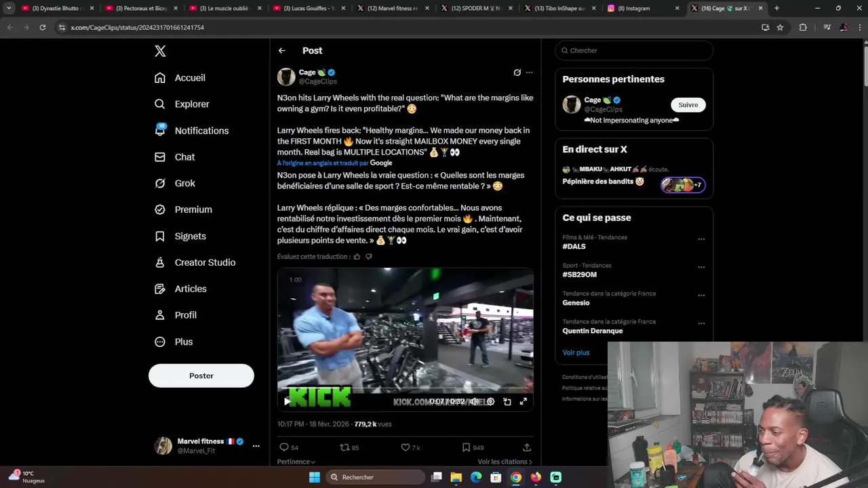This screenshot has width=868, height=488.
Task: Click the Poster button
Action: 201,375
